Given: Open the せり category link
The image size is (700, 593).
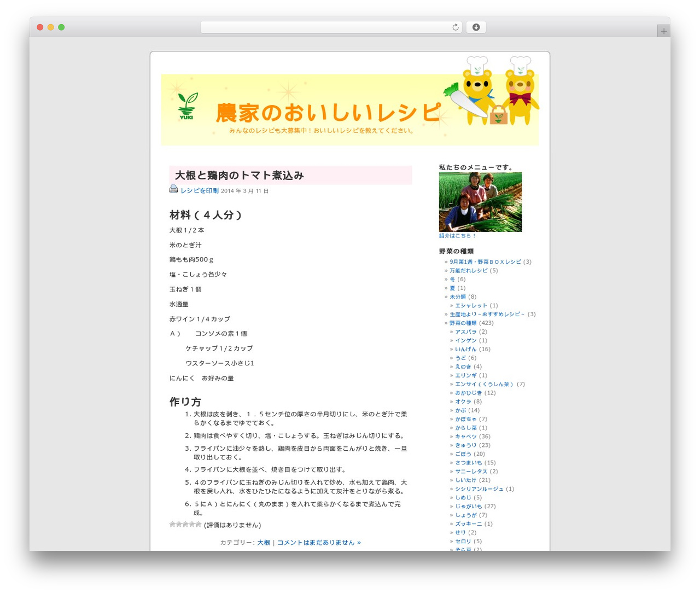Looking at the screenshot, I should [x=460, y=533].
